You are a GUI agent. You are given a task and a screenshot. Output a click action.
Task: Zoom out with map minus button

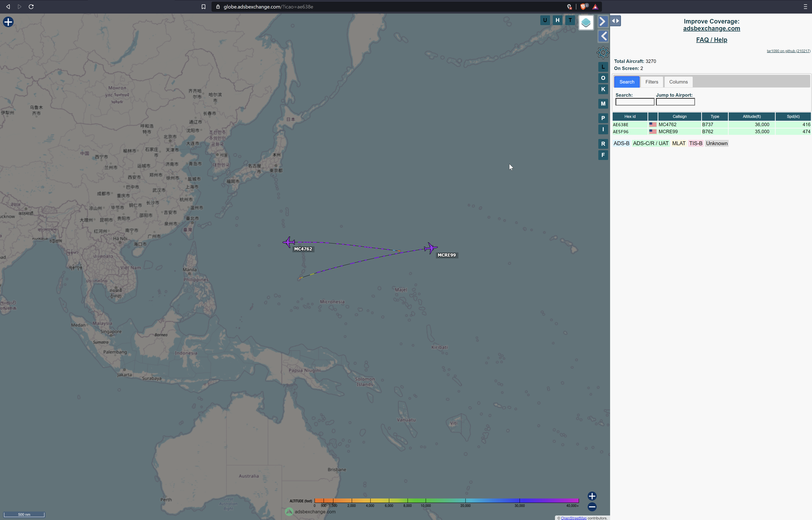click(592, 507)
